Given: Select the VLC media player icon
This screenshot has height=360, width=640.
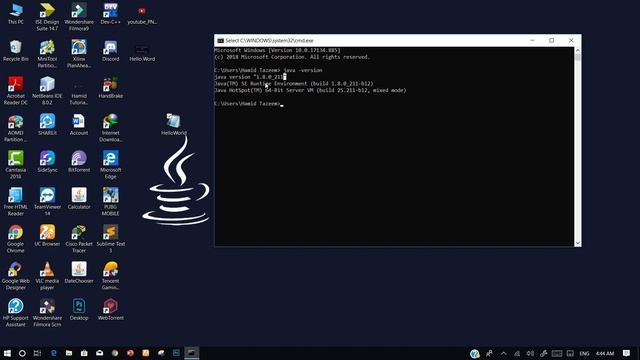Looking at the screenshot, I should point(47,276).
